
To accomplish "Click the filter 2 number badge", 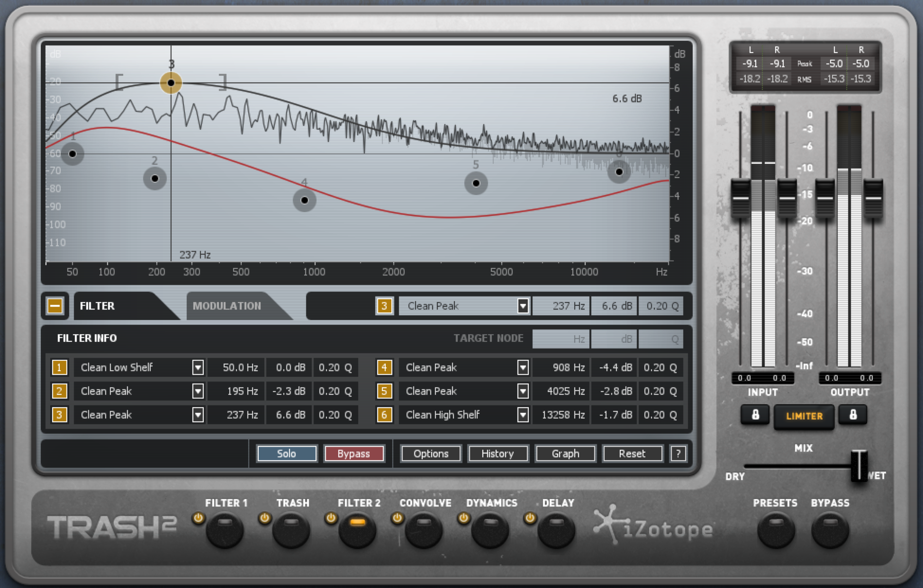I will point(59,391).
